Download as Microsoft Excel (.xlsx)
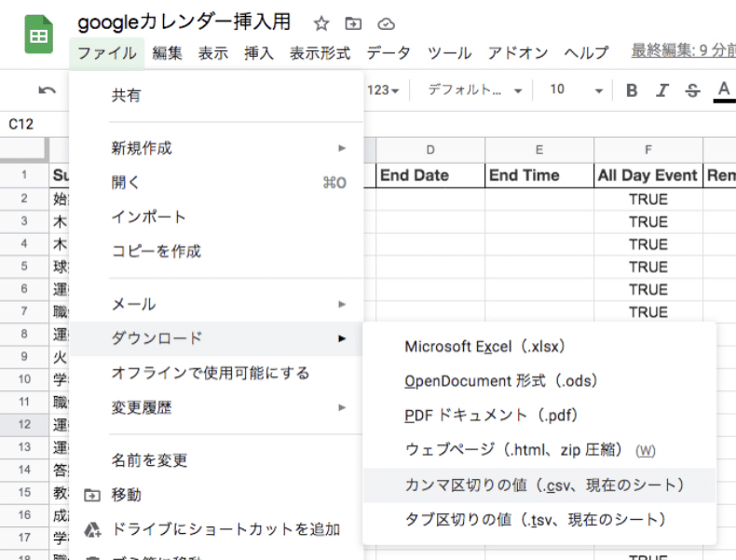 coord(539,347)
